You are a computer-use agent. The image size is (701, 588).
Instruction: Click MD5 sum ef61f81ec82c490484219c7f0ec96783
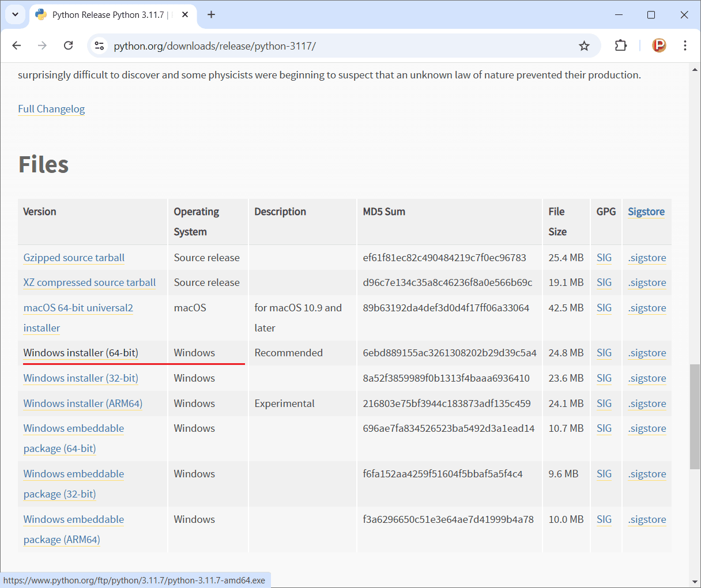click(x=444, y=258)
